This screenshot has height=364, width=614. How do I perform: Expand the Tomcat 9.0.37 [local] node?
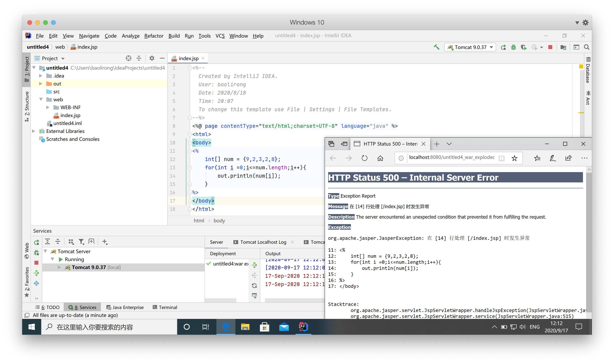click(59, 267)
